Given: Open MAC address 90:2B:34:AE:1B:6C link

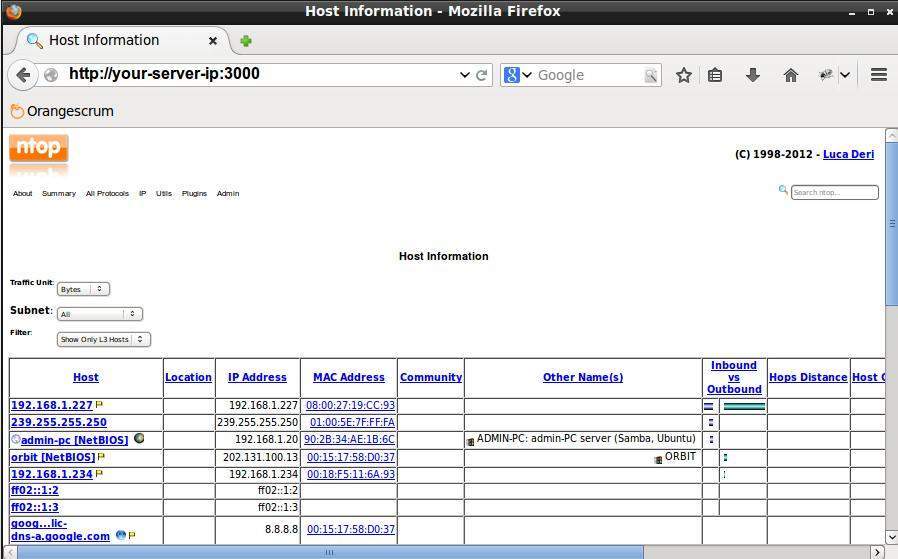Looking at the screenshot, I should pyautogui.click(x=349, y=439).
